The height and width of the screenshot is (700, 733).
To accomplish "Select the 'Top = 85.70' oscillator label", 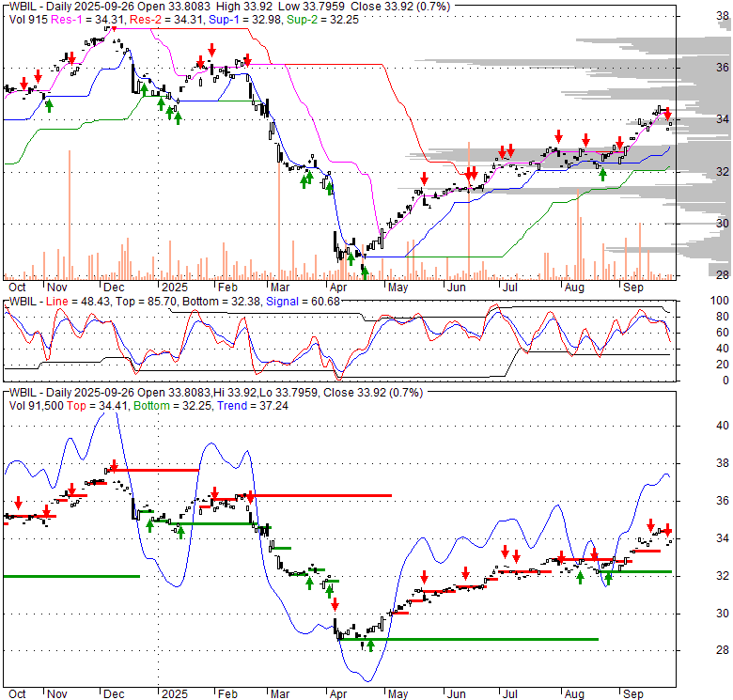I will click(147, 302).
